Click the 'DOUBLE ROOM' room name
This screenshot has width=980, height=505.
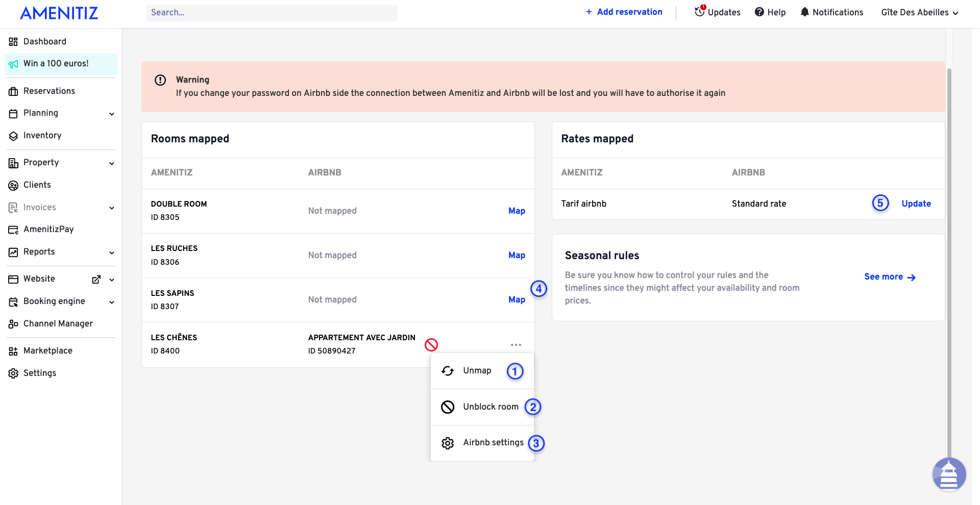pyautogui.click(x=179, y=204)
